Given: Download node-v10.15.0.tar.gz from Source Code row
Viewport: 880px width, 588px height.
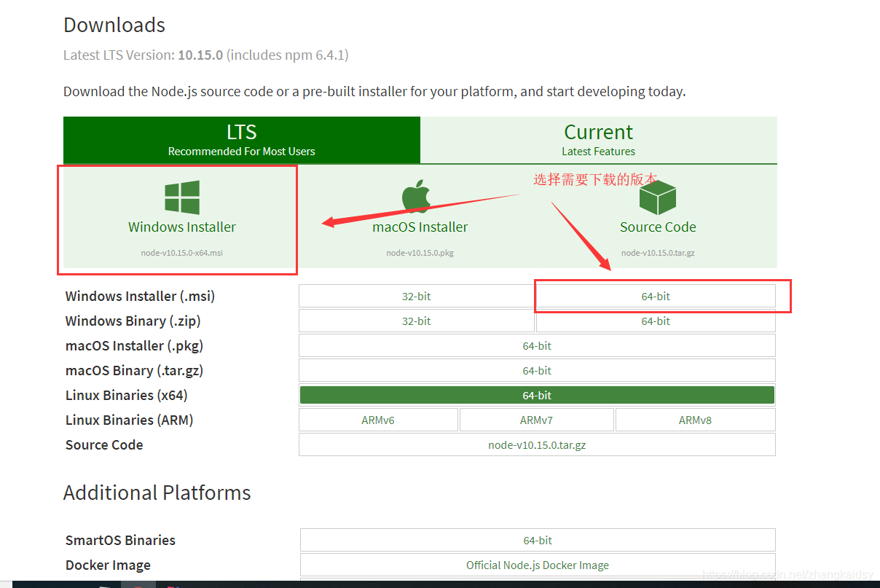Looking at the screenshot, I should [537, 445].
